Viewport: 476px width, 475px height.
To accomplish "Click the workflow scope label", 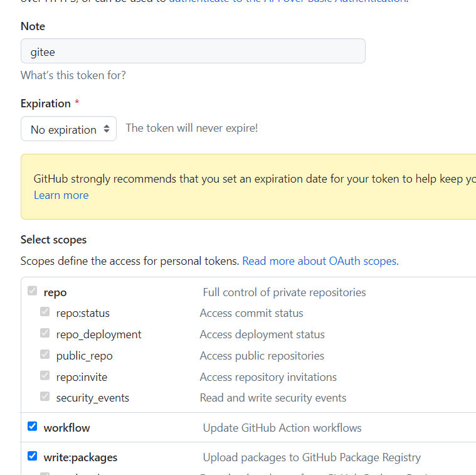I will coord(66,428).
